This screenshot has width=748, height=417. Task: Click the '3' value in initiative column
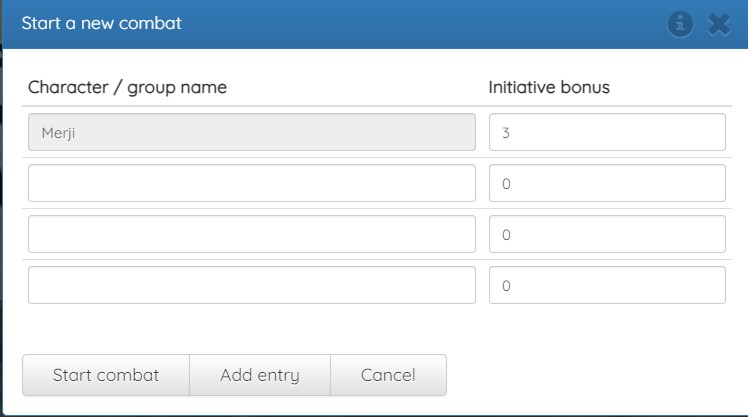click(x=506, y=131)
